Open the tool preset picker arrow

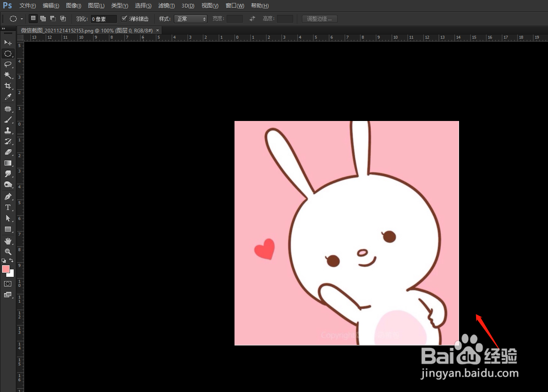(x=22, y=19)
